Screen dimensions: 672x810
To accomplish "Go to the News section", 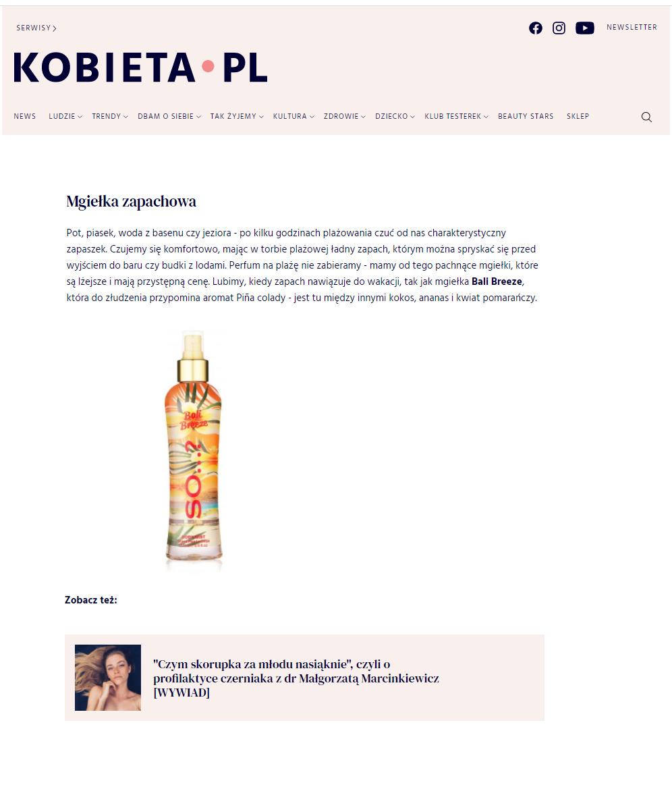I will click(25, 117).
